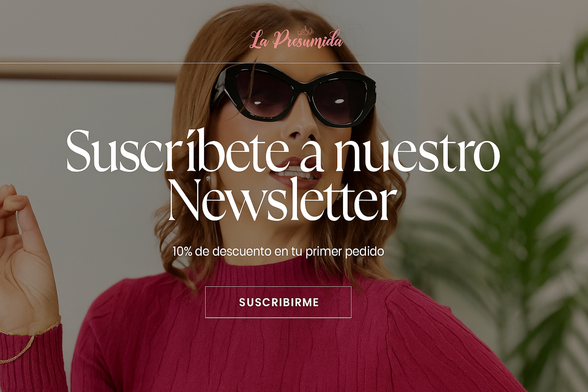Click the crown icon above the logo

[305, 31]
